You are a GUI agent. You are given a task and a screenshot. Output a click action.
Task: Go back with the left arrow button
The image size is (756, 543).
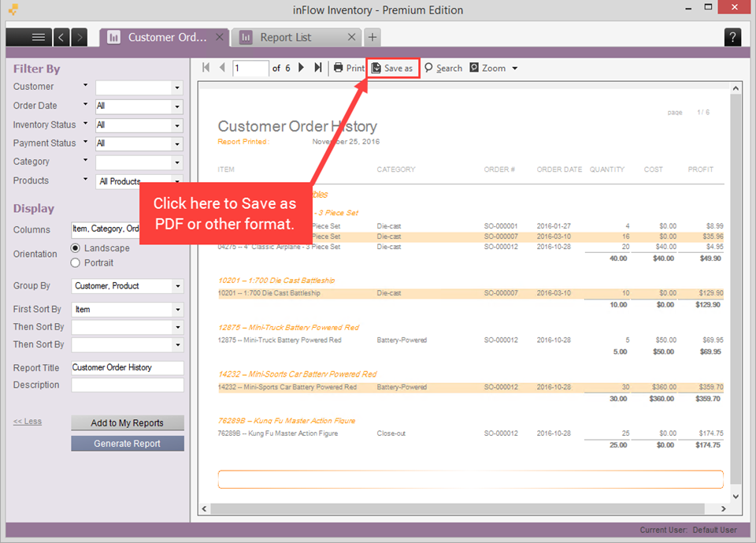[61, 37]
